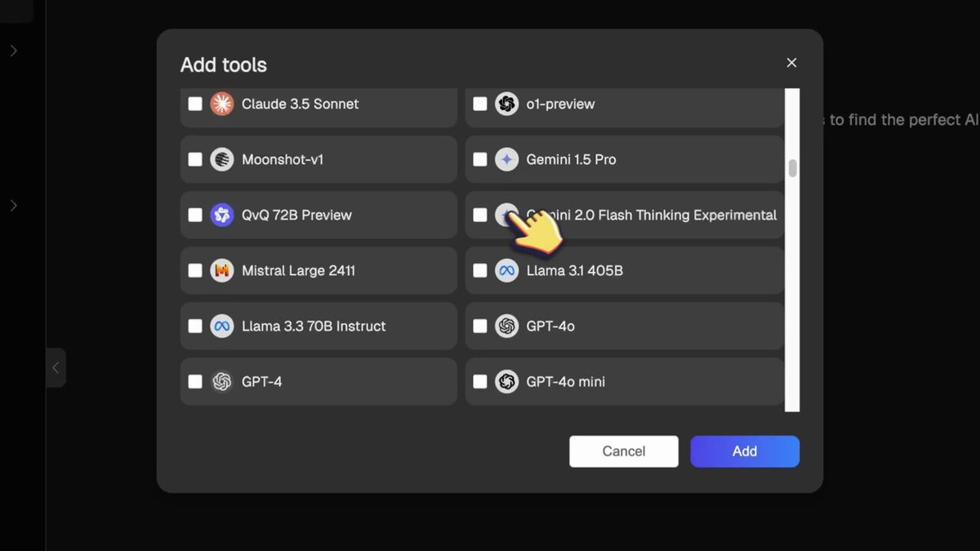The image size is (980, 551).
Task: Tick the GPT-4 checkbox
Action: [195, 381]
